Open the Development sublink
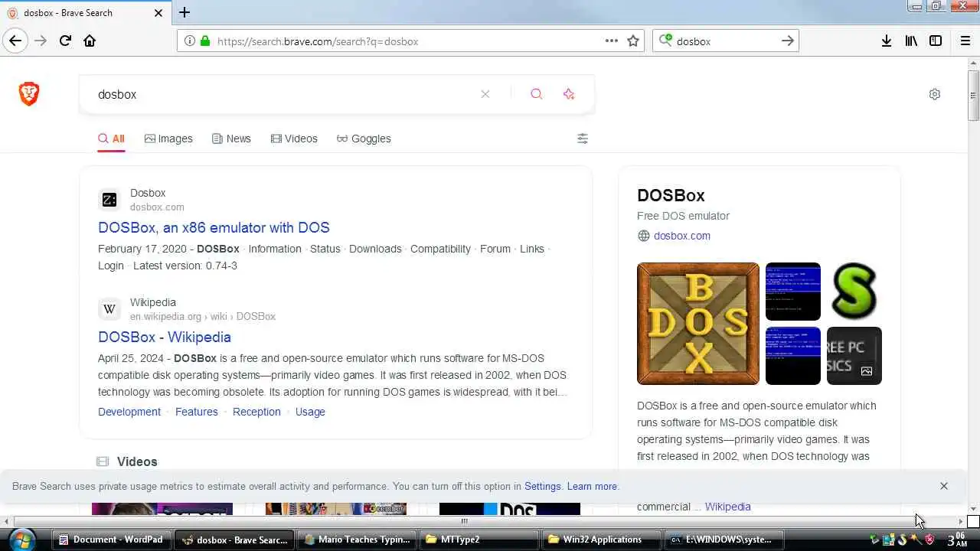 [129, 412]
